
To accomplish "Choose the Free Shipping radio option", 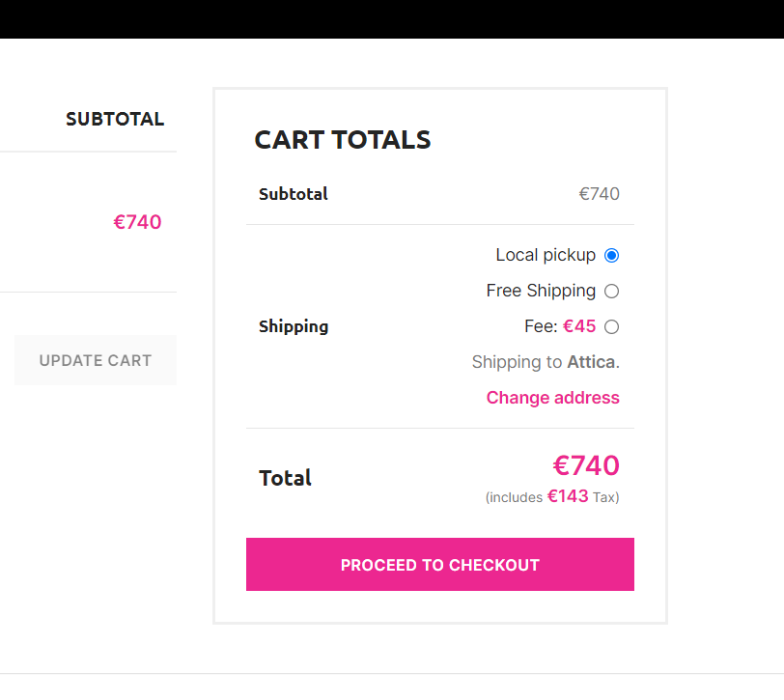I will pyautogui.click(x=611, y=292).
